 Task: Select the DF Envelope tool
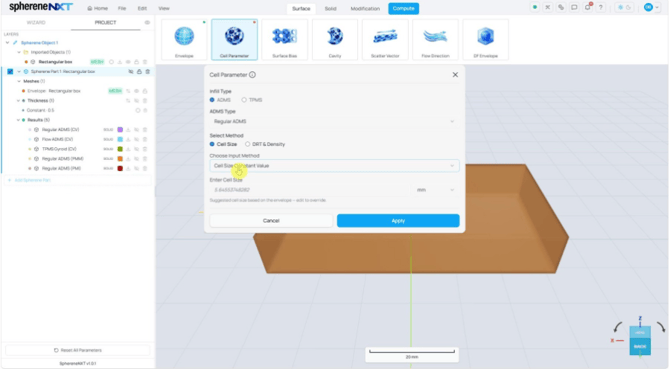pyautogui.click(x=485, y=39)
